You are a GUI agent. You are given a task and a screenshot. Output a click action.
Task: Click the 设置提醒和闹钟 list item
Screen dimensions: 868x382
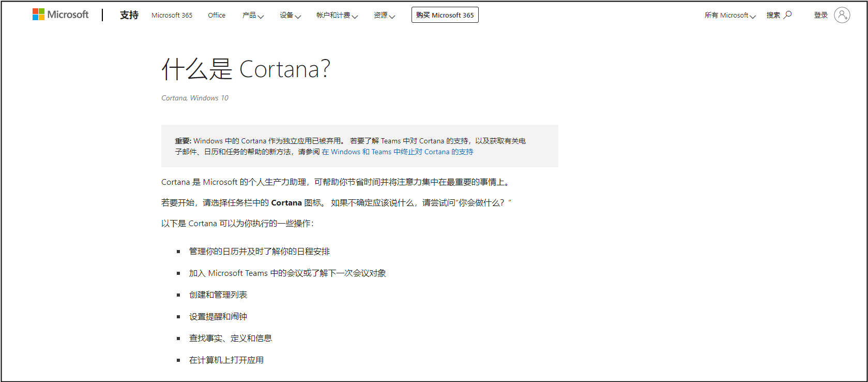218,316
